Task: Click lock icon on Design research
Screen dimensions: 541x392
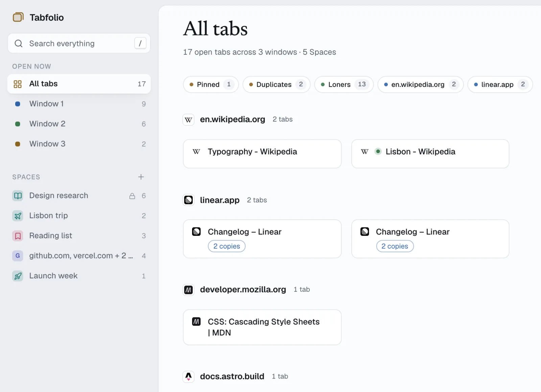Action: 132,196
